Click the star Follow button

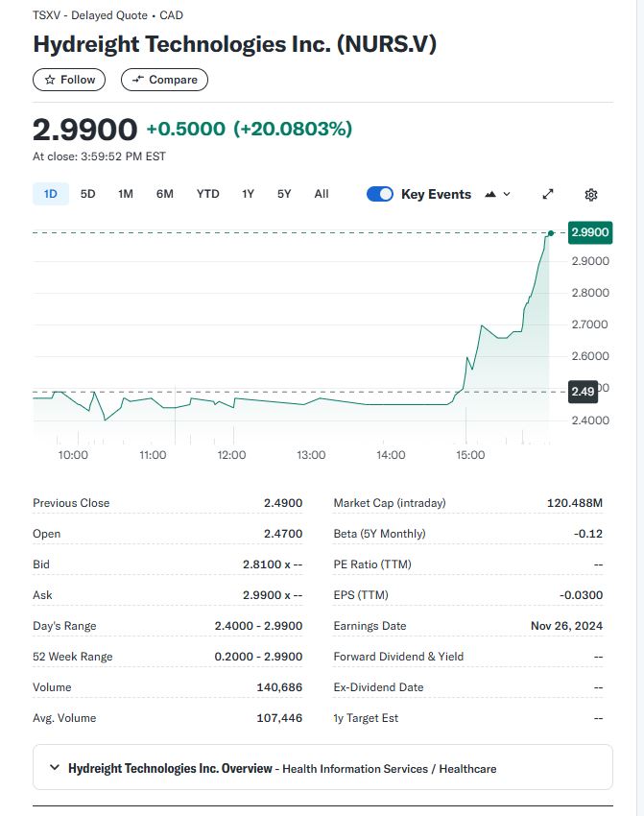[x=69, y=80]
